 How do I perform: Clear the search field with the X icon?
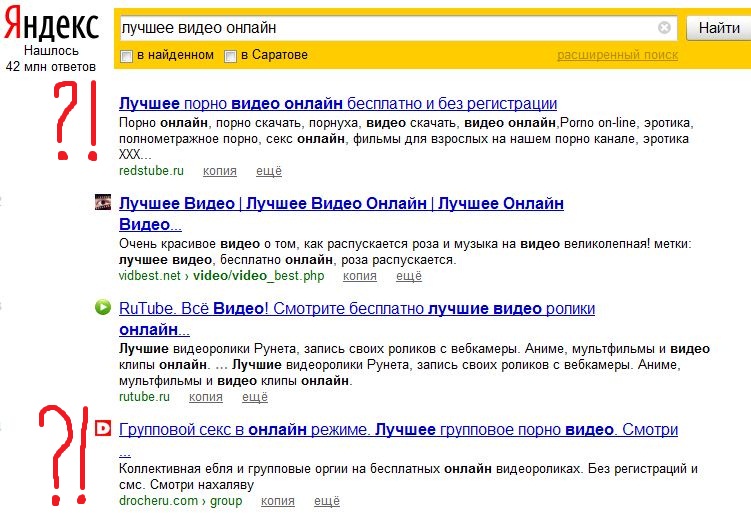pyautogui.click(x=664, y=28)
